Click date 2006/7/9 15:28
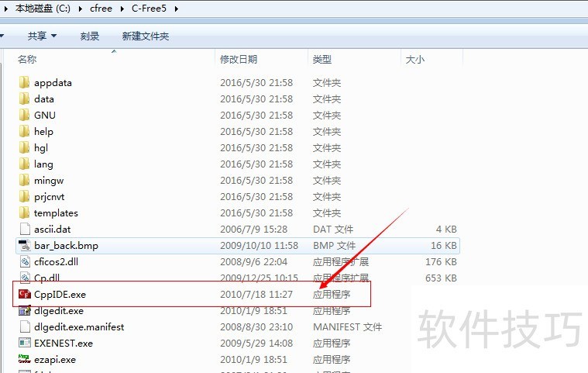The height and width of the screenshot is (373, 588). (253, 230)
